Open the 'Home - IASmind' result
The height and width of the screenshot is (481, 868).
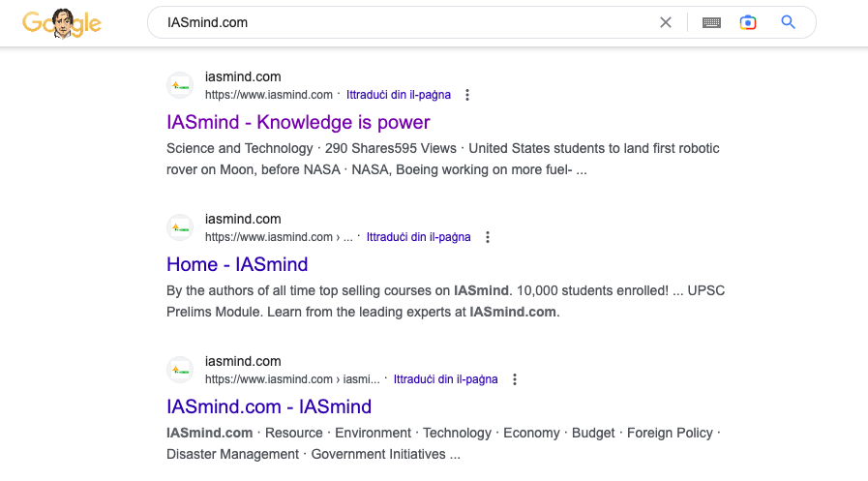tap(237, 264)
